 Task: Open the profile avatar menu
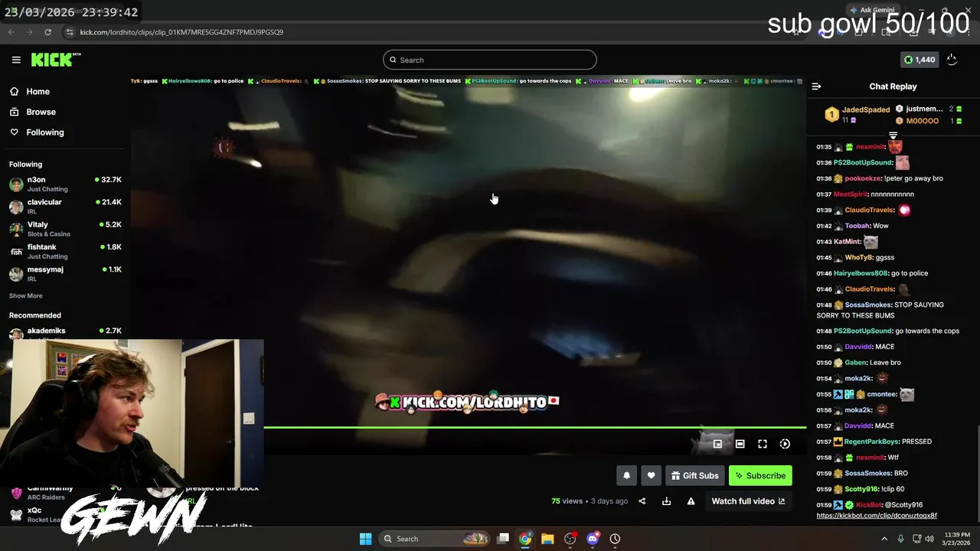952,60
